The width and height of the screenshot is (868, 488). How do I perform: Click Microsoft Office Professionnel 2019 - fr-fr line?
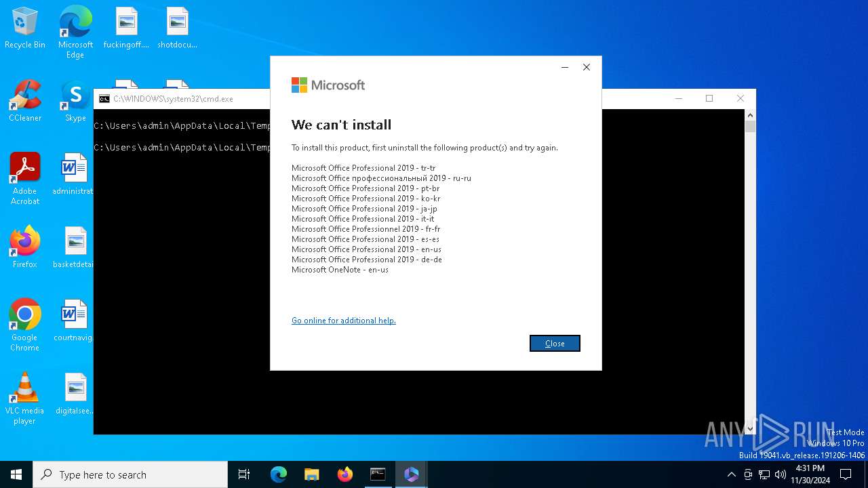pos(366,229)
